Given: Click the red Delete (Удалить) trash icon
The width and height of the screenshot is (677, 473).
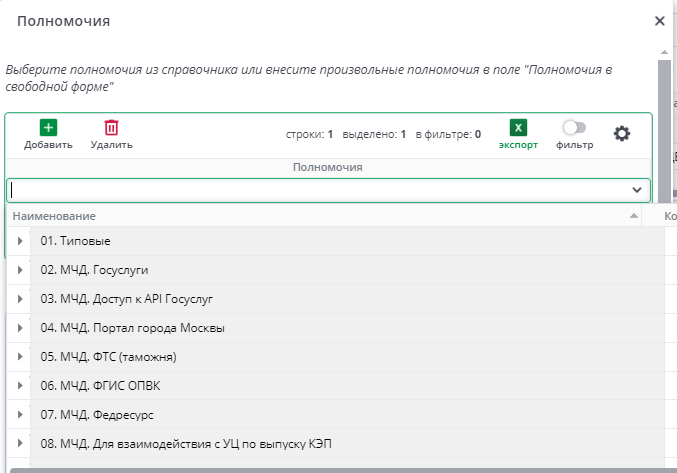Looking at the screenshot, I should (x=111, y=128).
